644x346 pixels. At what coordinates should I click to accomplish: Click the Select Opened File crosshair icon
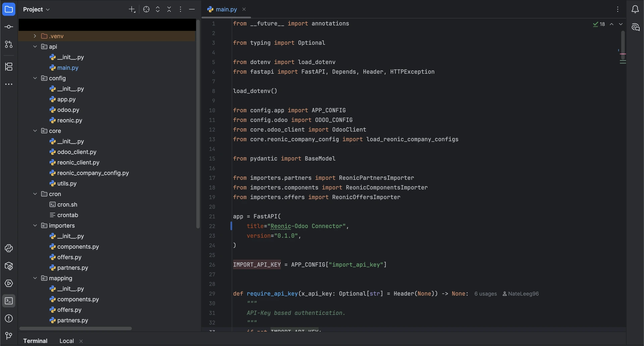[x=146, y=9]
